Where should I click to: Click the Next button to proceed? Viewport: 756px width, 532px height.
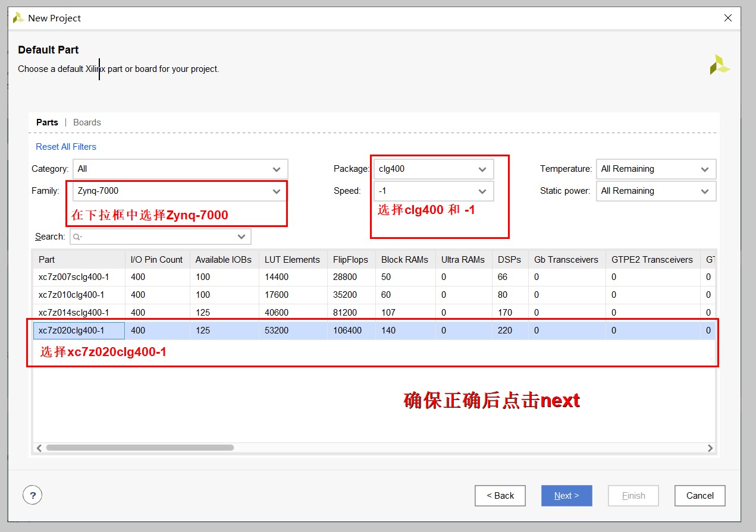point(566,495)
